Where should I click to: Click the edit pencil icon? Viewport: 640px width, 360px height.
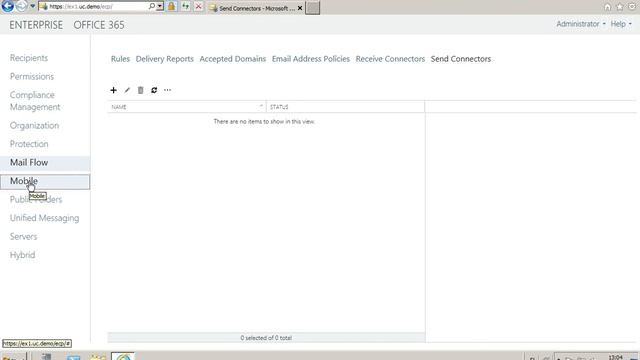tap(127, 90)
